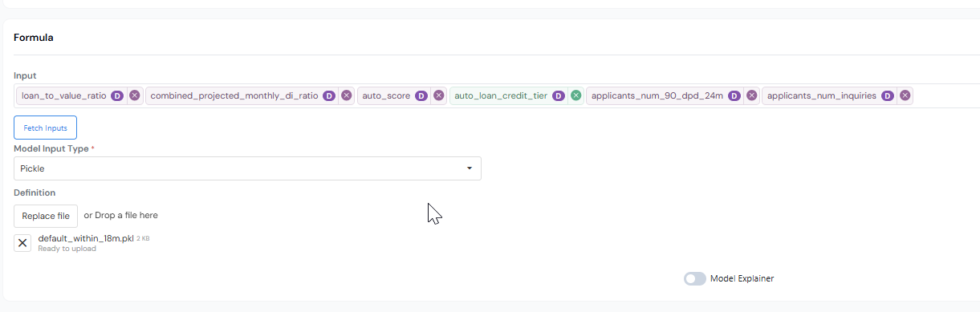Open the Model Input Type dropdown
This screenshot has height=312, width=980.
(x=247, y=168)
